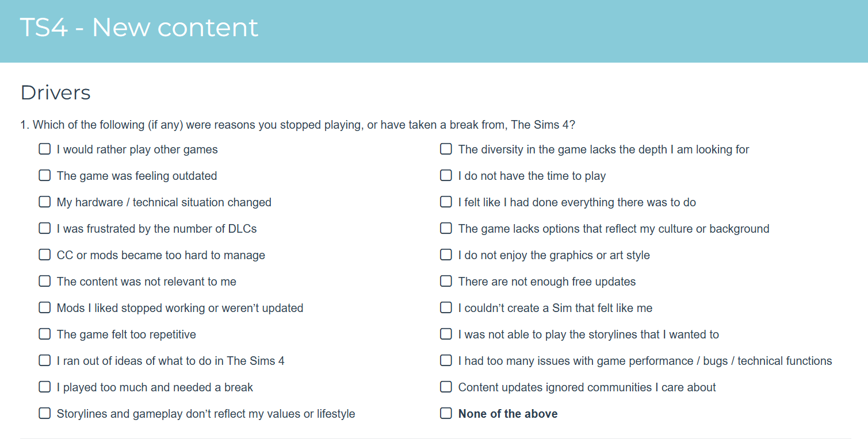The height and width of the screenshot is (439, 868).
Task: Select 'I do not enjoy the graphics or art style'
Action: click(x=446, y=255)
